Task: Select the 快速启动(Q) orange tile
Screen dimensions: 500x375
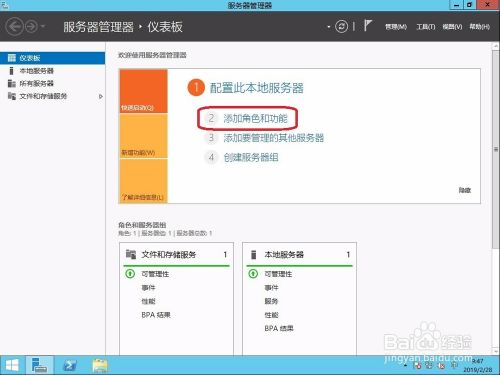Action: 143,91
